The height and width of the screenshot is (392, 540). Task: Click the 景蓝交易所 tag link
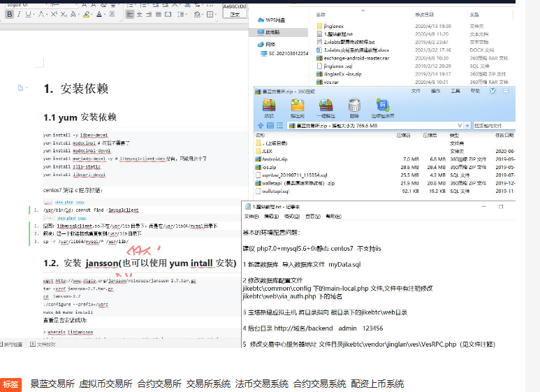(x=52, y=384)
